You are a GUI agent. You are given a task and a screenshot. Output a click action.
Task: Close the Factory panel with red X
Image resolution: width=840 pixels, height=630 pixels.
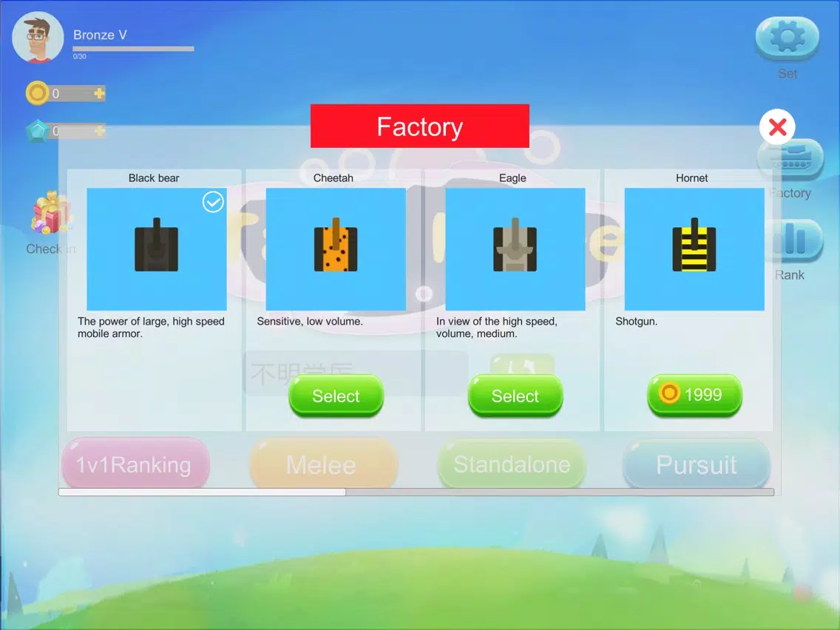pyautogui.click(x=777, y=127)
